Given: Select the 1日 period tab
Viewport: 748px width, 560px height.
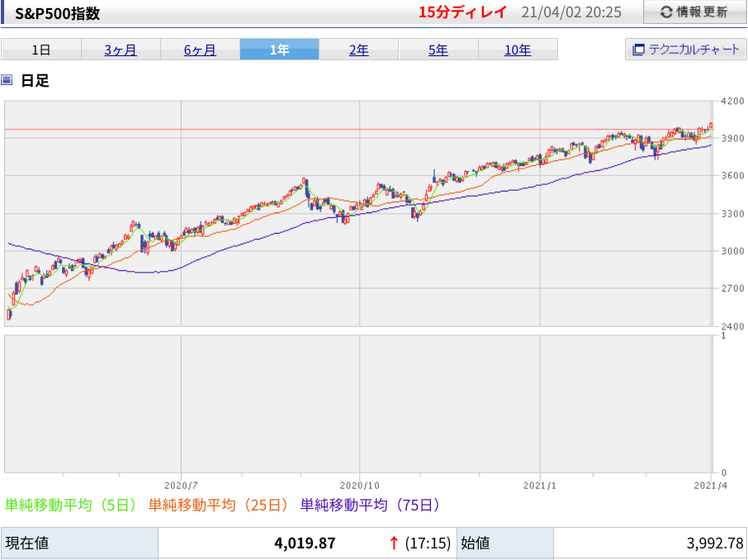Looking at the screenshot, I should [41, 50].
